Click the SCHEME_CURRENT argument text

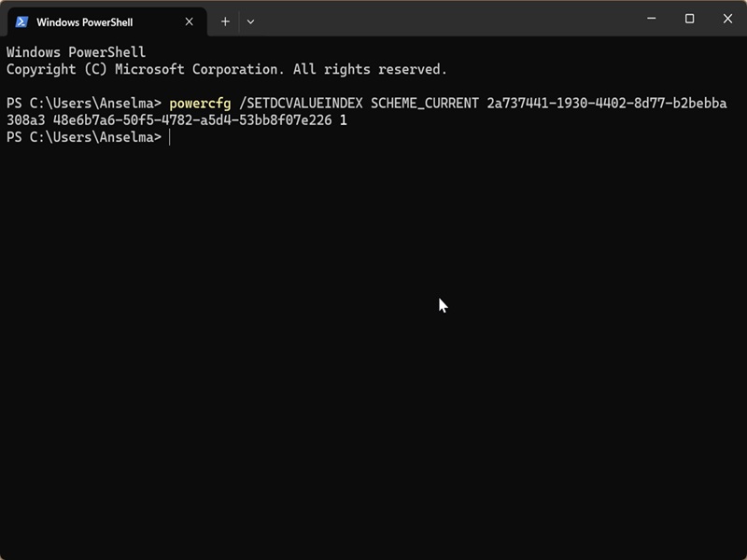coord(425,104)
